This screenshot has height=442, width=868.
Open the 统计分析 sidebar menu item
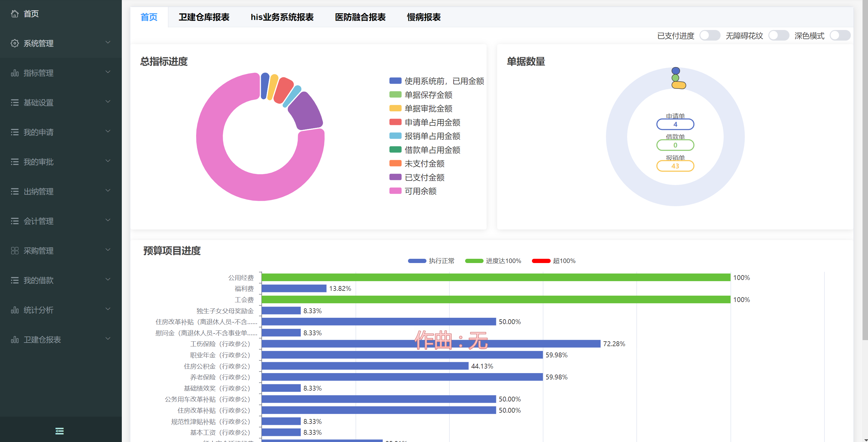pos(61,310)
